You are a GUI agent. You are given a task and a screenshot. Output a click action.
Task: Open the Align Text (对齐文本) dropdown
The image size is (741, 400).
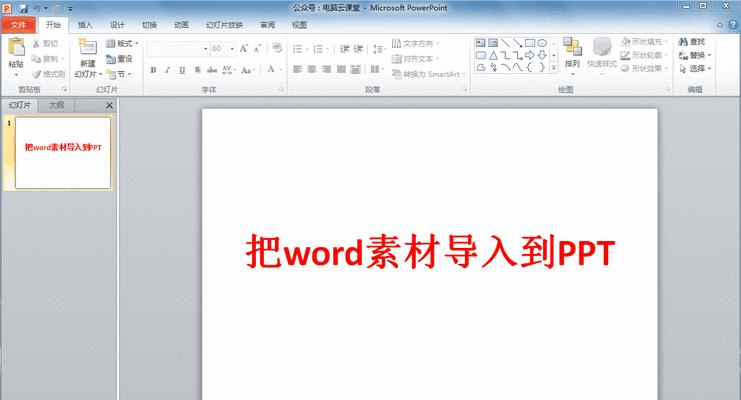[x=415, y=59]
